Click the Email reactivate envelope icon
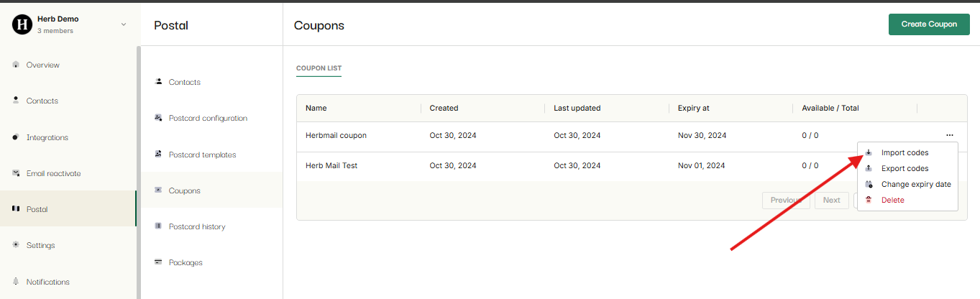The image size is (980, 299). [x=16, y=173]
